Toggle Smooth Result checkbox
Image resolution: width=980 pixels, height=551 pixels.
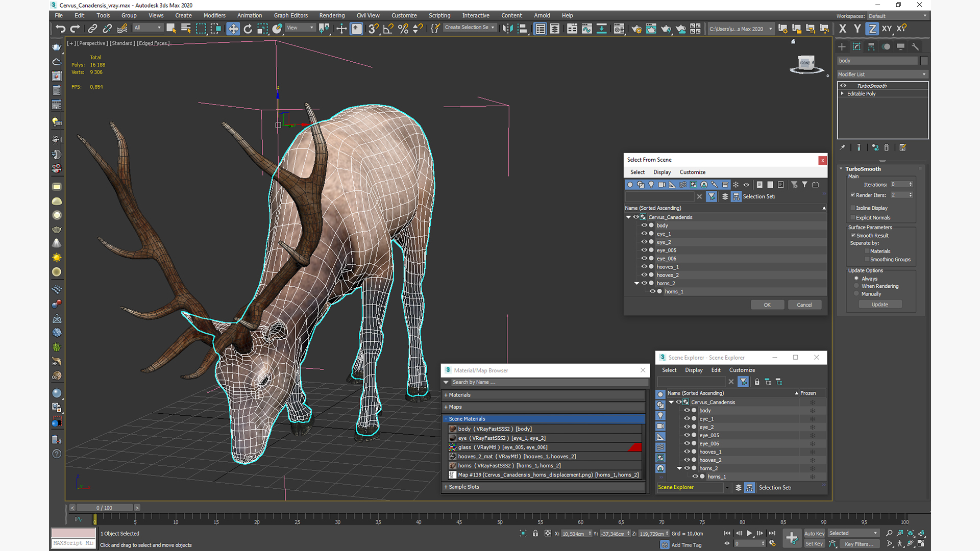click(x=853, y=235)
